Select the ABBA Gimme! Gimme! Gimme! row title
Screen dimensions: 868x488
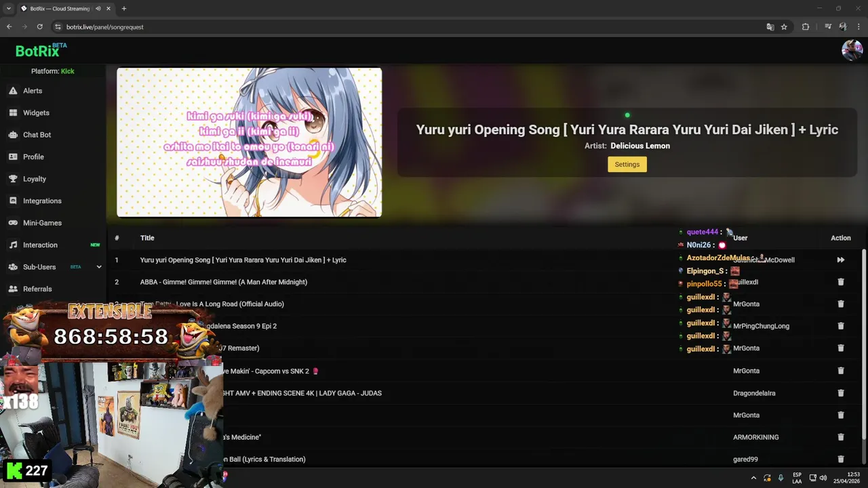223,282
